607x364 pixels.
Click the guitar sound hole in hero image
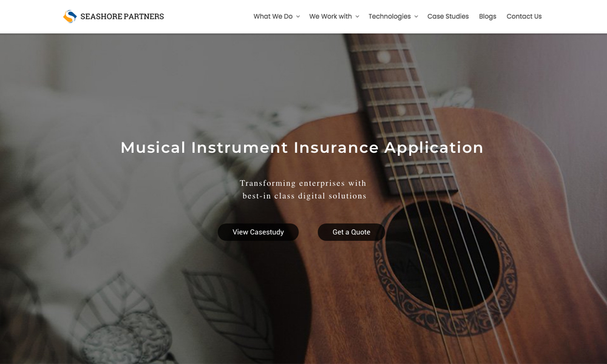(x=441, y=255)
